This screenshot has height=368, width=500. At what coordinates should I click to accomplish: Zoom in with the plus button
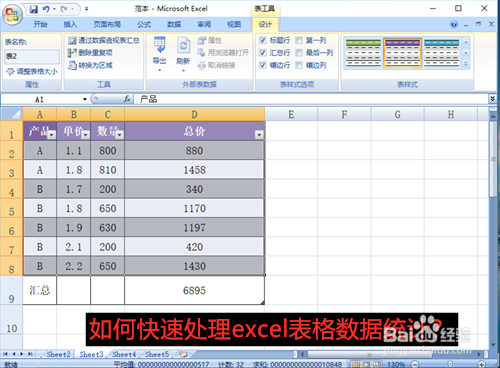pos(481,364)
